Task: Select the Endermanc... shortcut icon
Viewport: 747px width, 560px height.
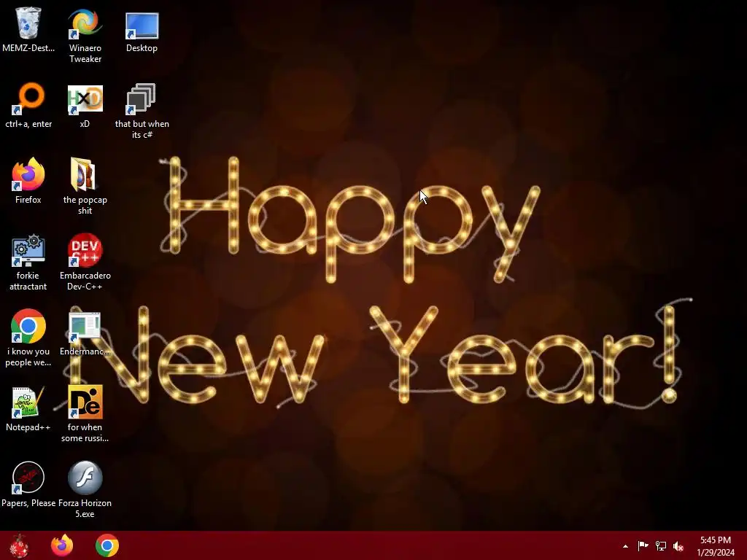Action: (x=85, y=327)
